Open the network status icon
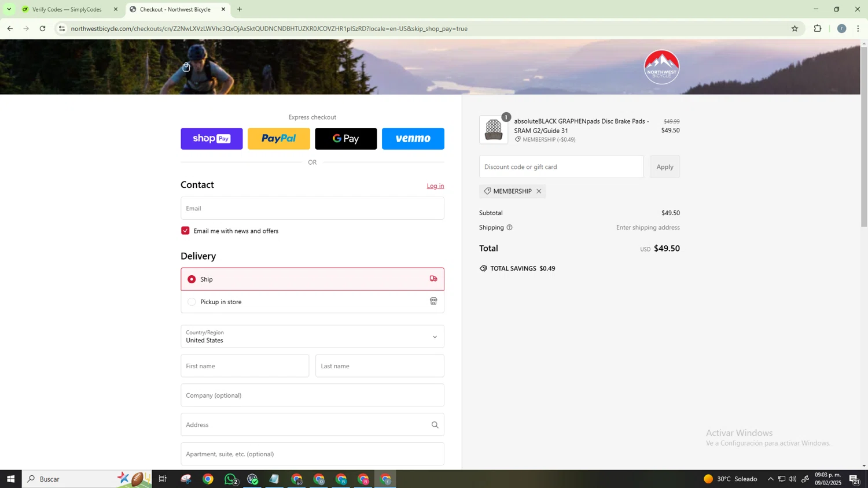This screenshot has height=488, width=868. point(781,479)
